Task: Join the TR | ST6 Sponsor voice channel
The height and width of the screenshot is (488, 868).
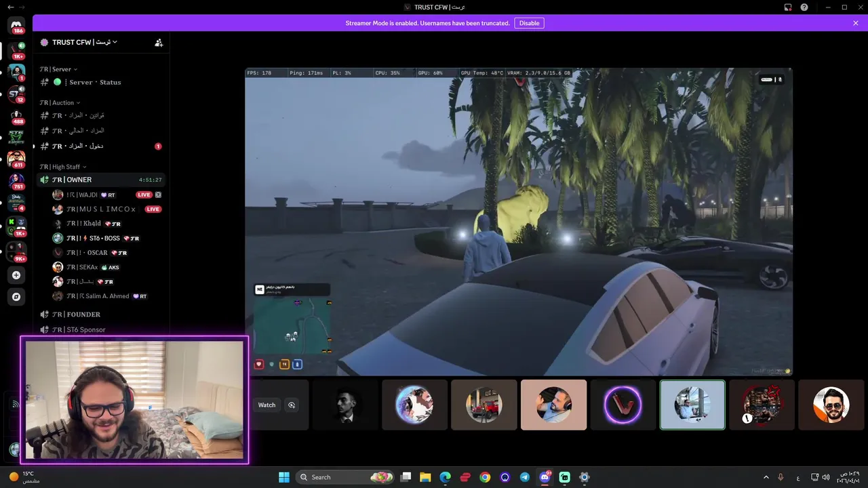Action: (x=100, y=329)
